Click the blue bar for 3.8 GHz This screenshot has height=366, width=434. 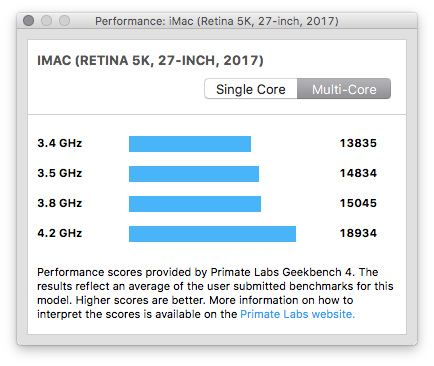click(x=195, y=204)
